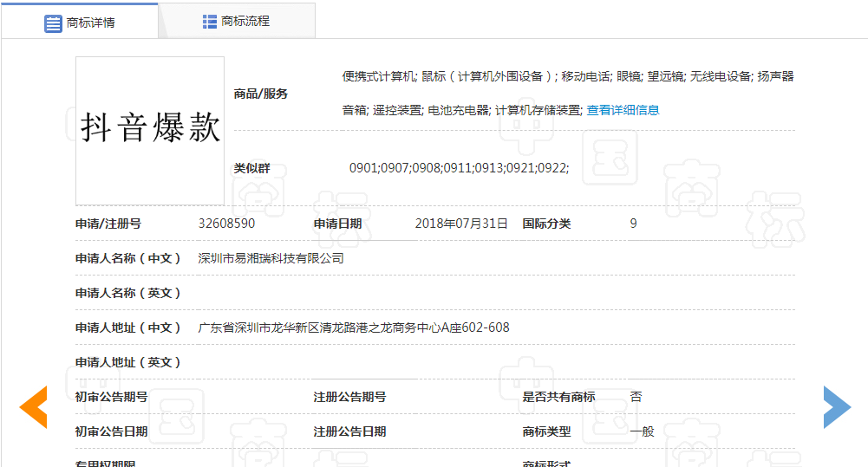Screen dimensions: 868x467
Task: Click goods list starting 便携式计算机
Action: pos(568,76)
